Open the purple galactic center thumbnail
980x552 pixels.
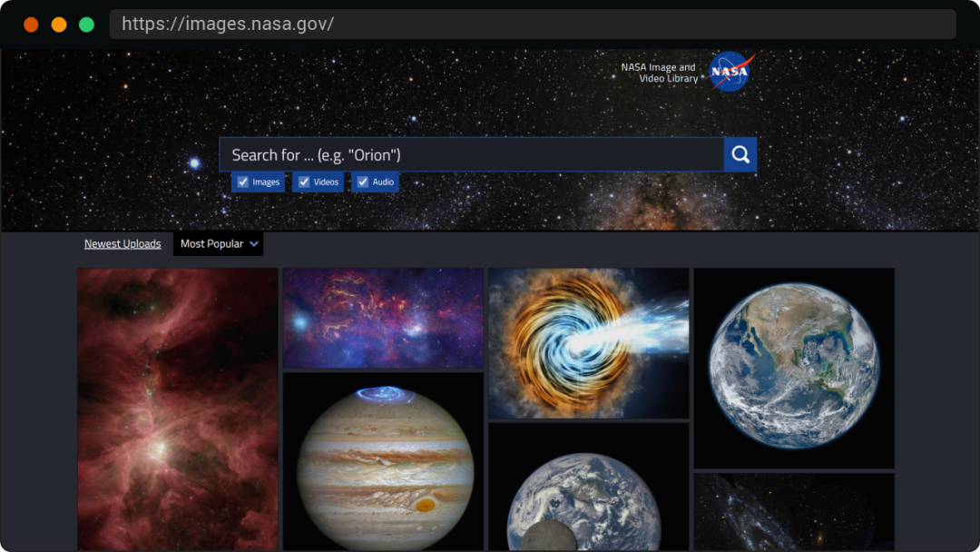point(383,318)
